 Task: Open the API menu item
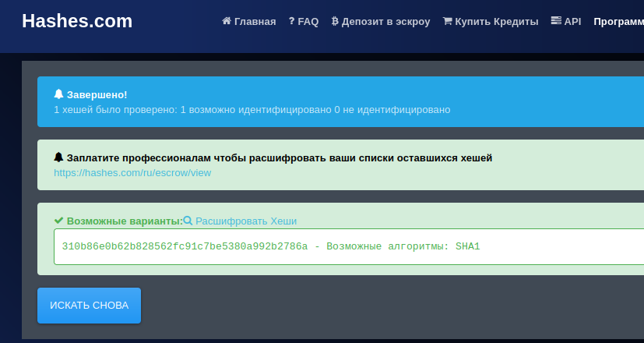(566, 21)
